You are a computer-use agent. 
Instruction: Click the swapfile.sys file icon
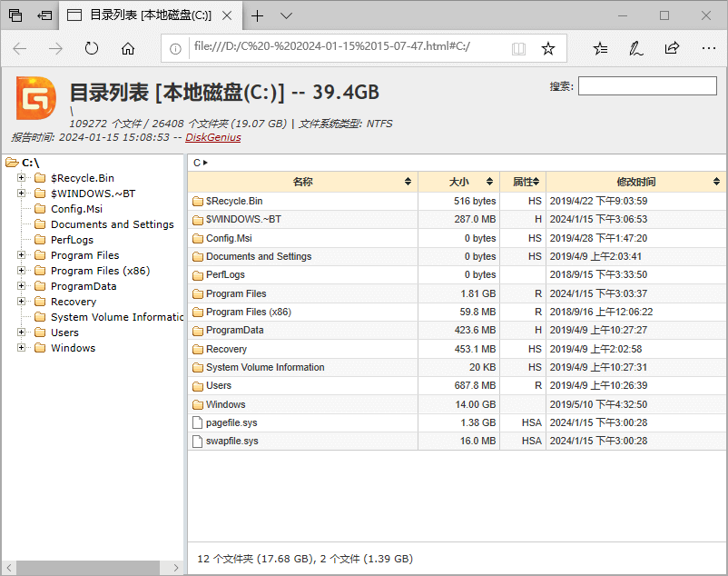[198, 441]
